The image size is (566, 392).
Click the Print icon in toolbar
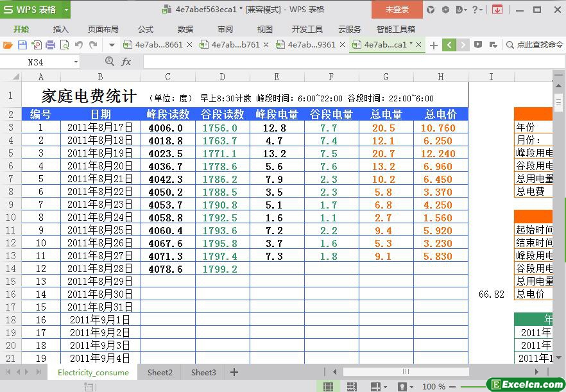[x=50, y=45]
